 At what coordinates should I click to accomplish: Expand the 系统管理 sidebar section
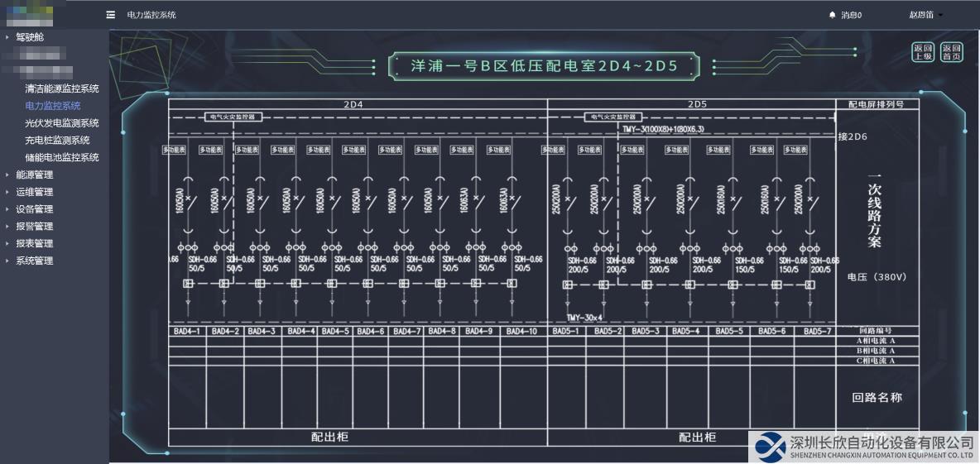34,261
